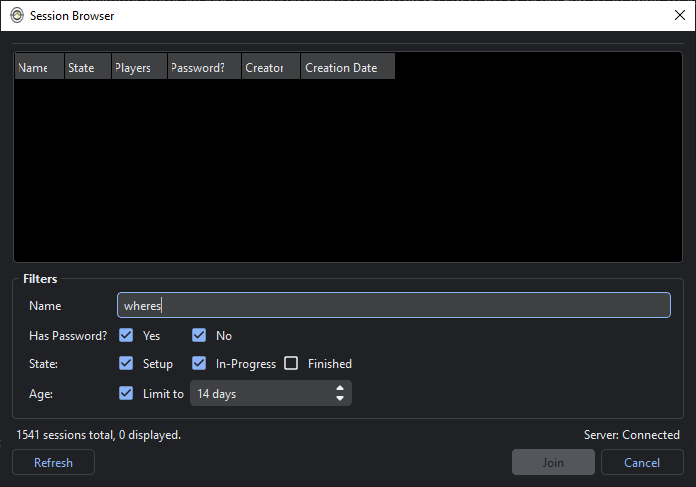Sort sessions by Name column
The height and width of the screenshot is (487, 696).
coord(40,67)
